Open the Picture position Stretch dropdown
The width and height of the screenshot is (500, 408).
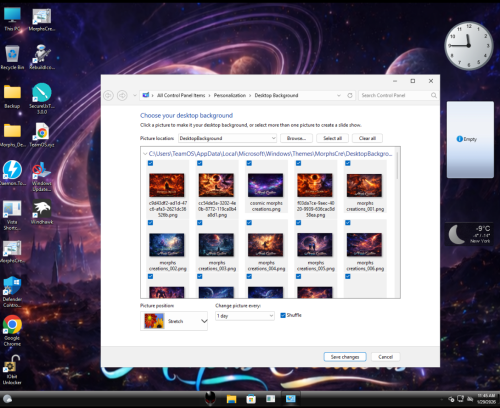[174, 321]
